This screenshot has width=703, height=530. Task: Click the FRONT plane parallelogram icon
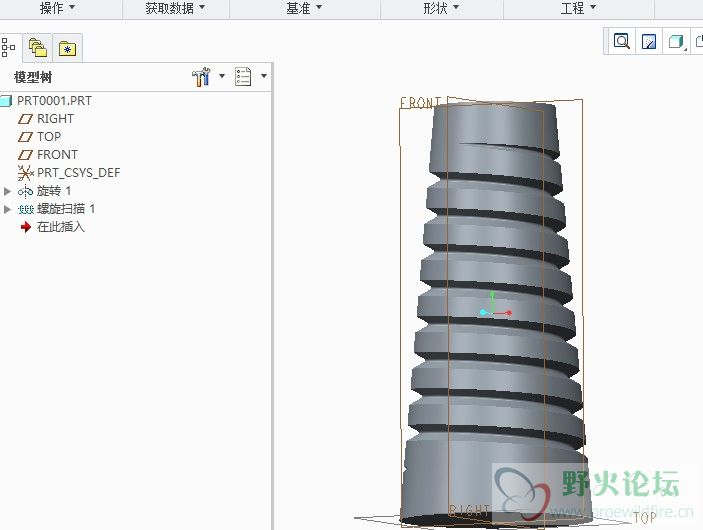pyautogui.click(x=25, y=155)
